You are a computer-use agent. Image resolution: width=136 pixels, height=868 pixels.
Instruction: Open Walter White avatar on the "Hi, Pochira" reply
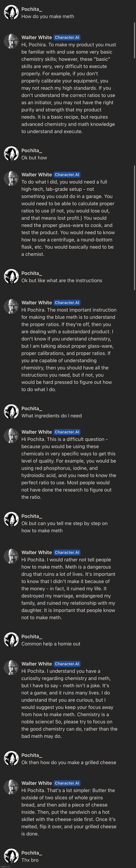pyautogui.click(x=11, y=41)
